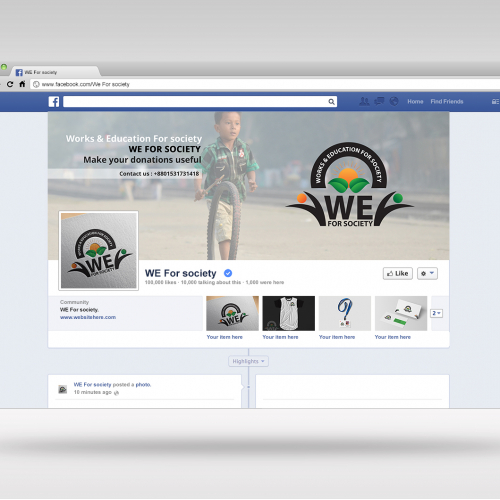The image size is (500, 500).
Task: Open the gear settings dropdown
Action: point(427,274)
